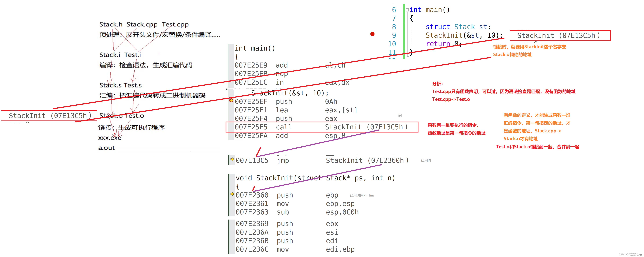Click the '编译：检查语法，生成汇编代码' line
644x257 pixels.
click(146, 65)
